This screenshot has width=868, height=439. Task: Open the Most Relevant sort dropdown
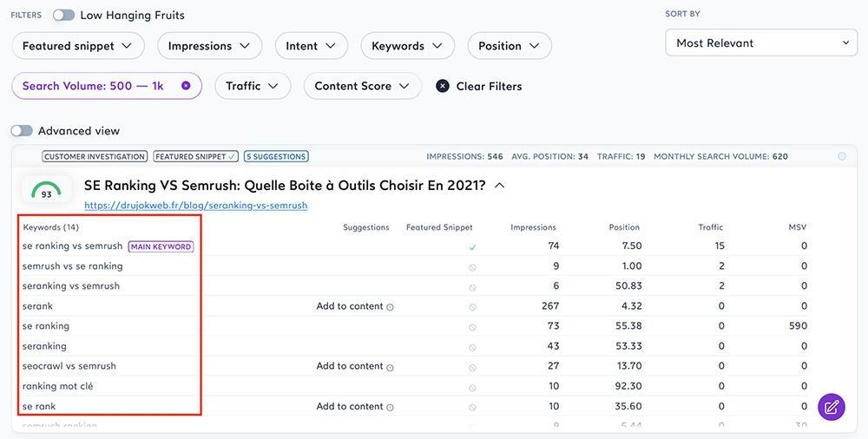pos(762,43)
